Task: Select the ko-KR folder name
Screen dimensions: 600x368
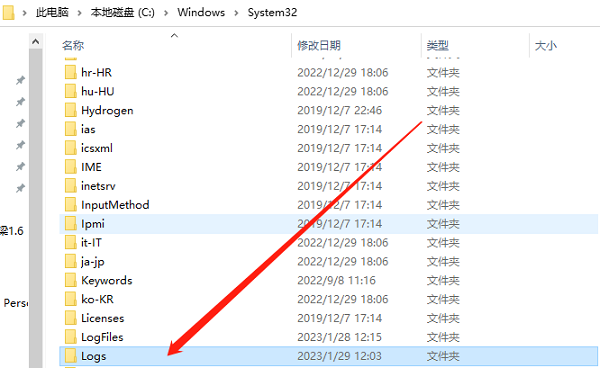Action: click(x=97, y=299)
